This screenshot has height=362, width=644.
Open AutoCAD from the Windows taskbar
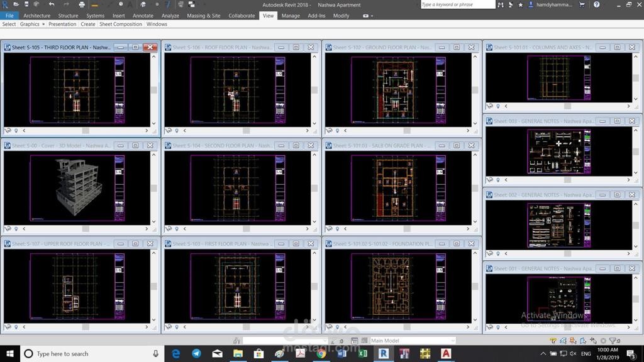click(x=446, y=353)
